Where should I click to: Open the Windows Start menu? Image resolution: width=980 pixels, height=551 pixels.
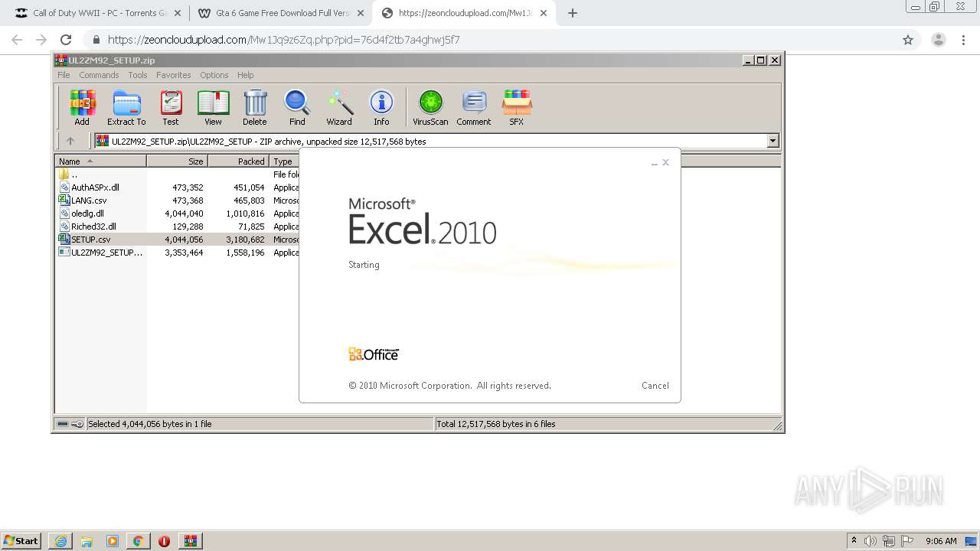pos(21,541)
